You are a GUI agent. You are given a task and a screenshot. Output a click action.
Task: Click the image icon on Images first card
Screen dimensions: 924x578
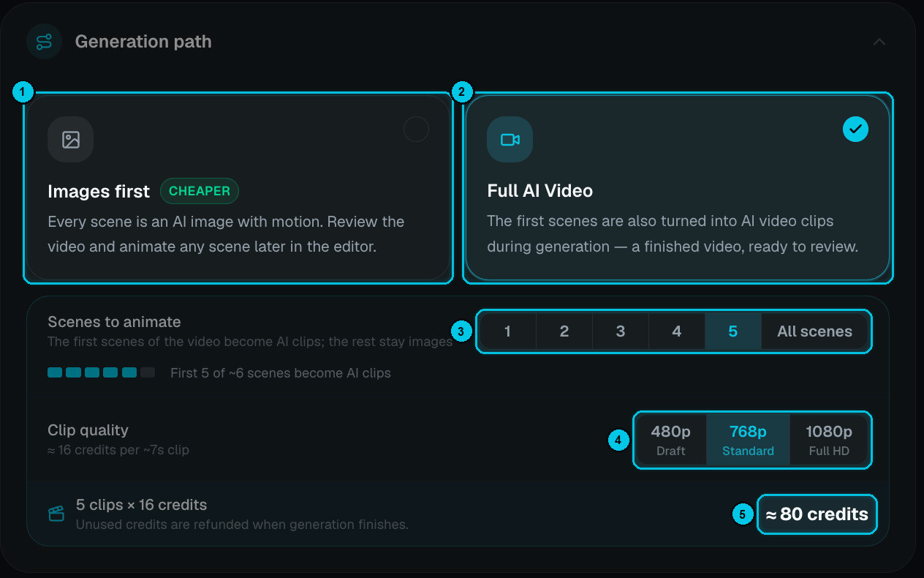tap(71, 139)
